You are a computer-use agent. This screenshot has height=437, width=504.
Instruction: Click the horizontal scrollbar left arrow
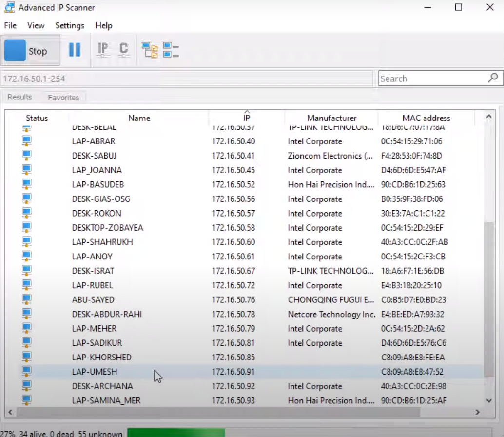(10, 412)
